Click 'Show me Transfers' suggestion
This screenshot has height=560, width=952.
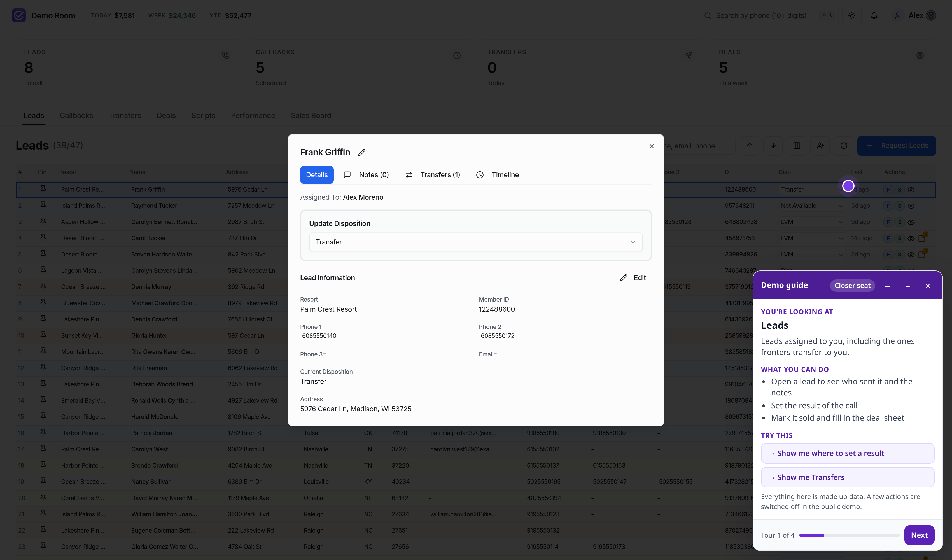point(847,477)
